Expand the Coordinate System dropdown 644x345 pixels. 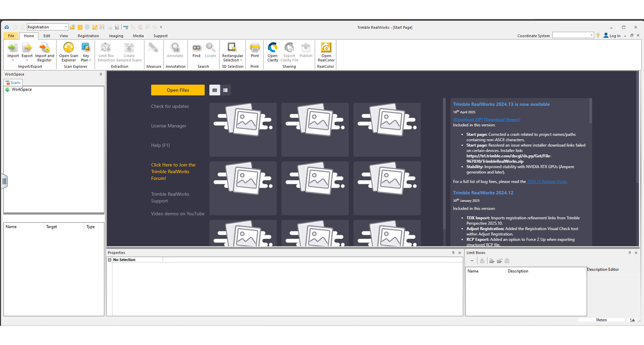(591, 35)
